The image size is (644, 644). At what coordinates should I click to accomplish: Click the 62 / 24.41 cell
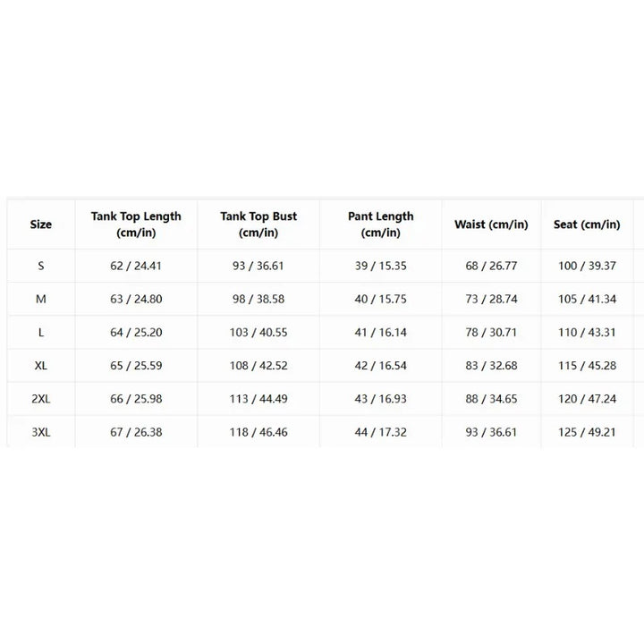136,266
